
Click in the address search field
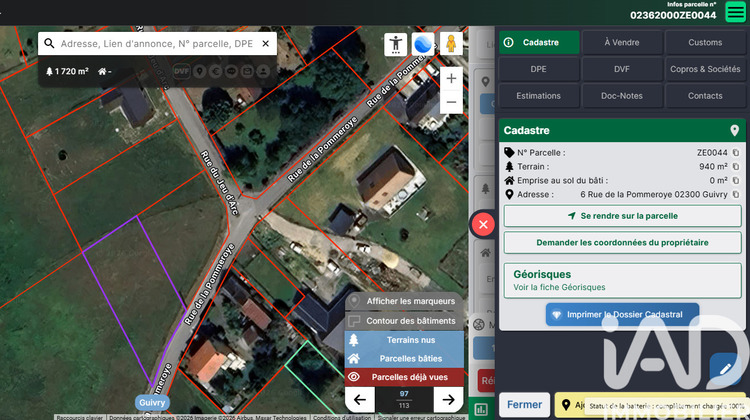[155, 44]
